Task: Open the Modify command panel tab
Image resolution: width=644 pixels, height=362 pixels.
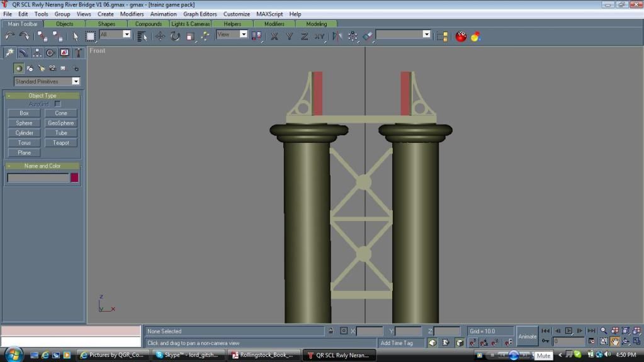Action: [23, 53]
